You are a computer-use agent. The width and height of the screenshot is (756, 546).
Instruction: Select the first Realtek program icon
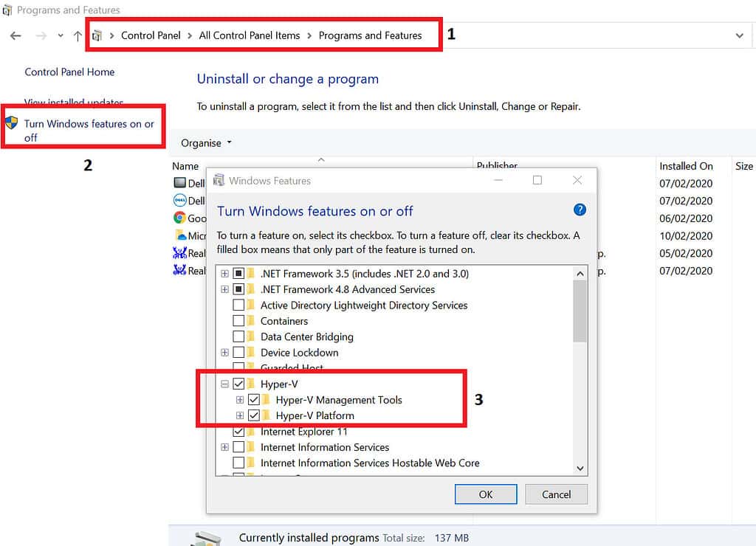pyautogui.click(x=179, y=252)
